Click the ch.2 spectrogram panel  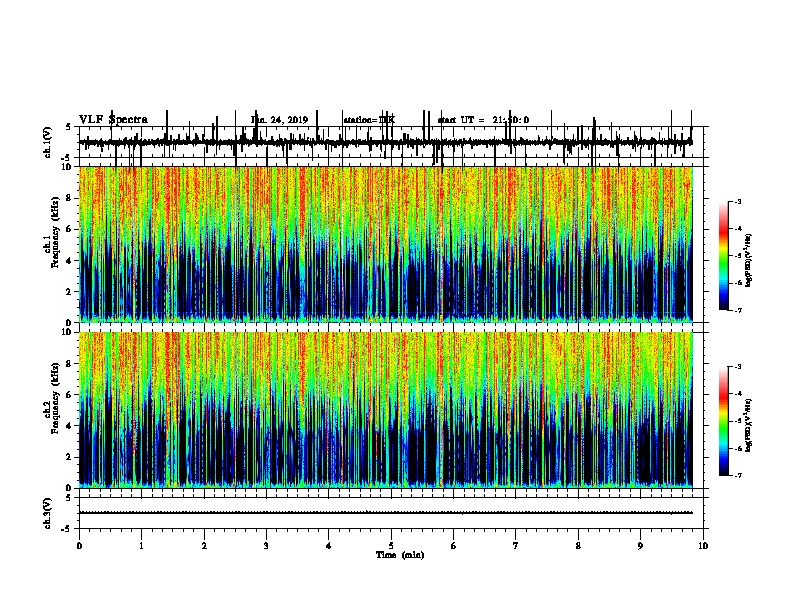click(x=386, y=410)
